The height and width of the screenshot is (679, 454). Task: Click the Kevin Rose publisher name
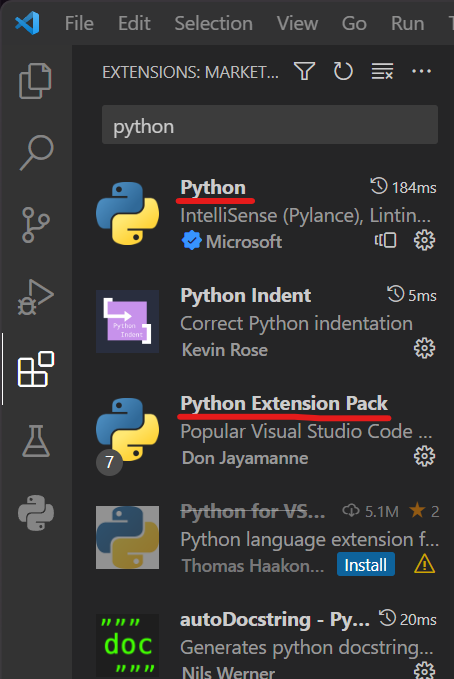point(225,349)
